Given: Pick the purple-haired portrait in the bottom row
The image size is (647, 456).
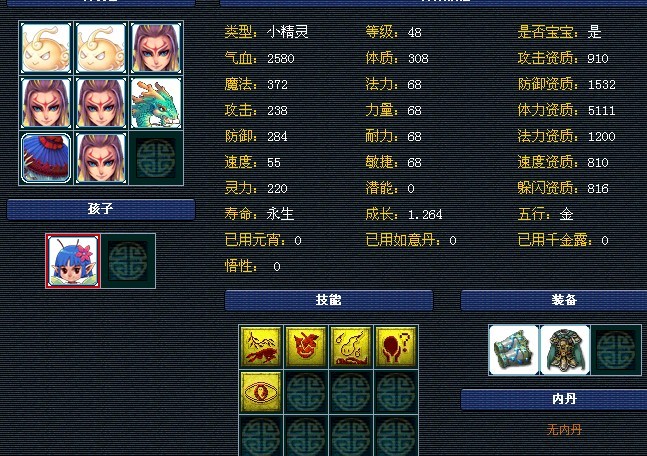Looking at the screenshot, I should 101,158.
